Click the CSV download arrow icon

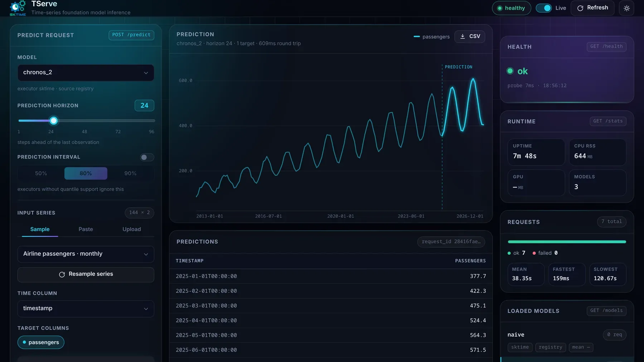[x=463, y=36]
